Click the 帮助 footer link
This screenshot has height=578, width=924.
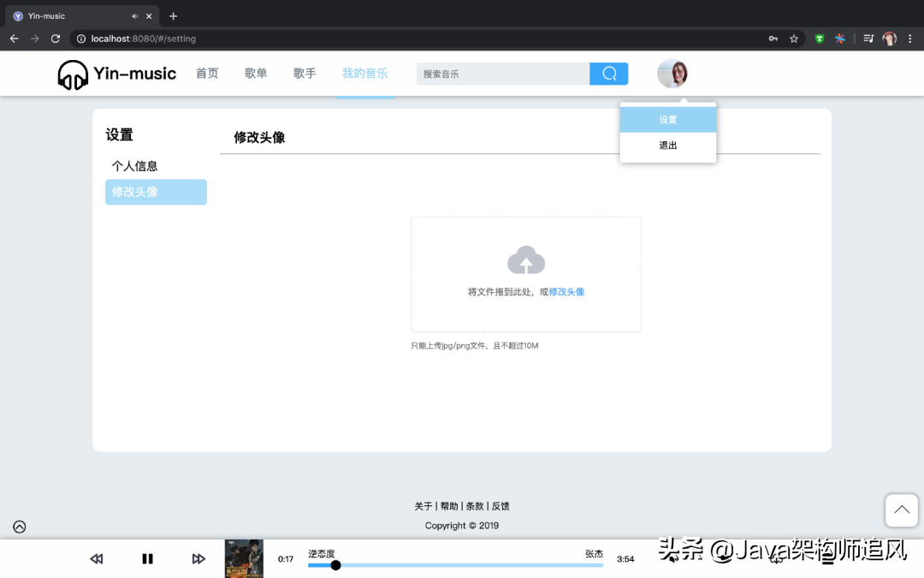[x=449, y=506]
